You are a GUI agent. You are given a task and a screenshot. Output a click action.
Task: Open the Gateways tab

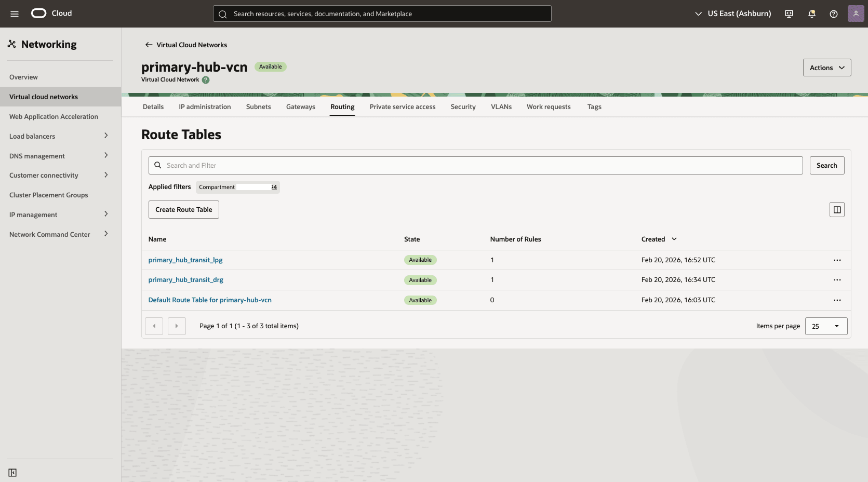[300, 106]
